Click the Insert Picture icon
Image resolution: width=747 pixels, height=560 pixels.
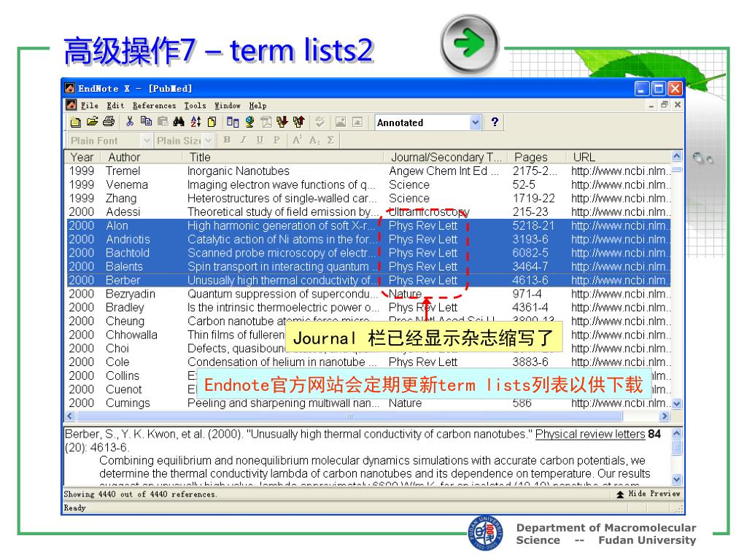[x=341, y=122]
